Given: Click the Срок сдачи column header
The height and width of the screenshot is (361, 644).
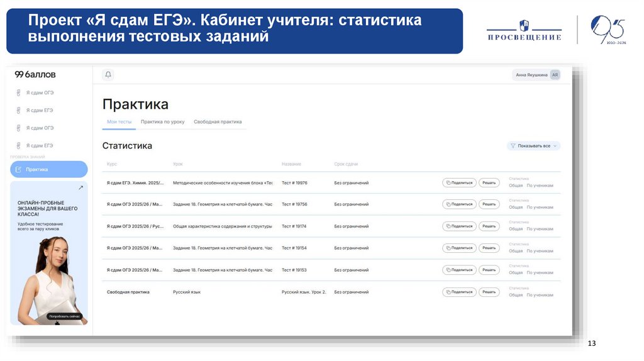Looking at the screenshot, I should [346, 164].
